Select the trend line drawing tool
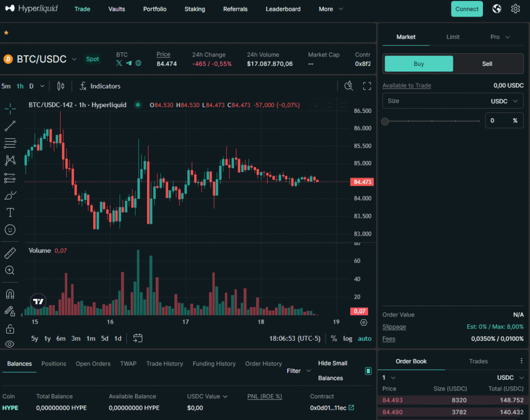530x420 pixels. click(10, 125)
